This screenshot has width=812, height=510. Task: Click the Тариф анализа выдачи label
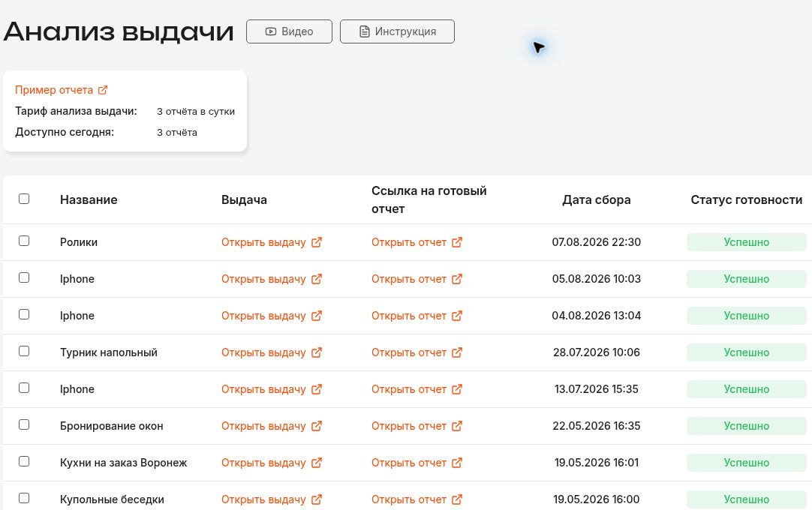tap(76, 111)
